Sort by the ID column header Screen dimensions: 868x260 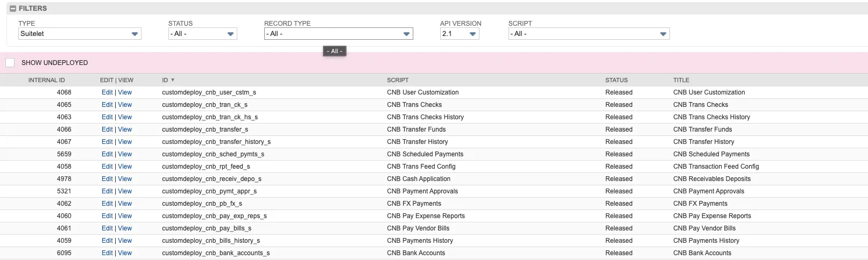165,80
